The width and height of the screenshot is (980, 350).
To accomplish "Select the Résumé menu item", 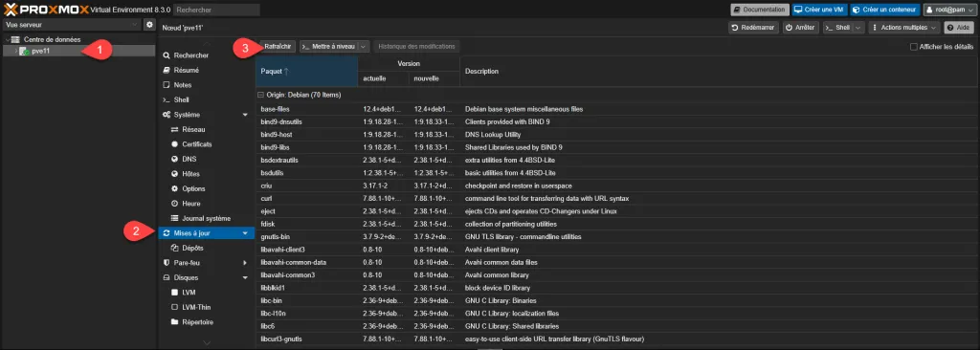I will point(187,70).
